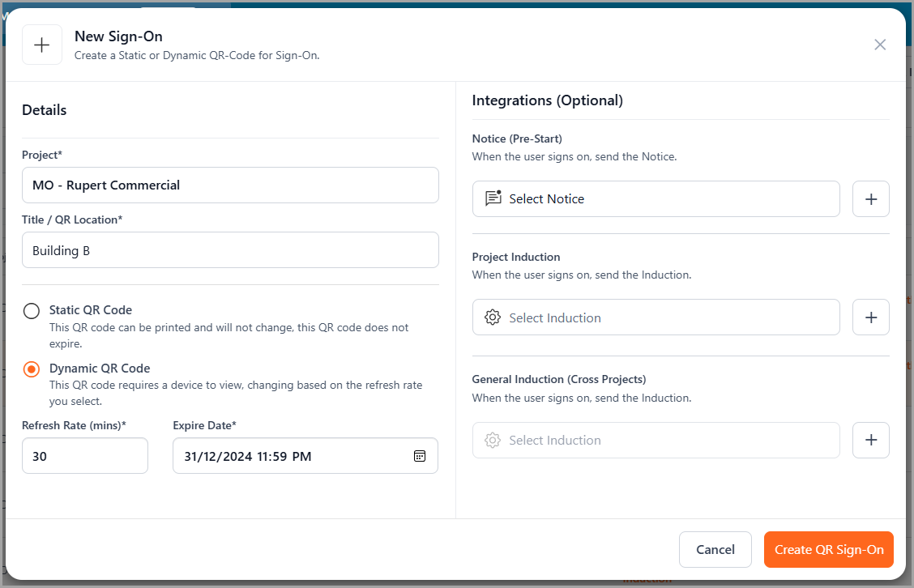The height and width of the screenshot is (588, 914).
Task: Click the Refresh Rate minutes field
Action: coord(85,456)
